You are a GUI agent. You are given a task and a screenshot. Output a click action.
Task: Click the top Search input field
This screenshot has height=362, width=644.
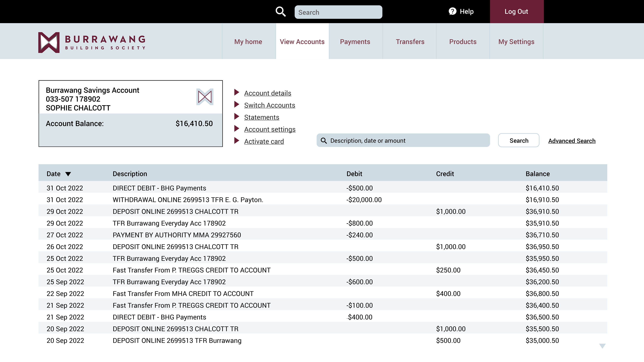point(338,12)
